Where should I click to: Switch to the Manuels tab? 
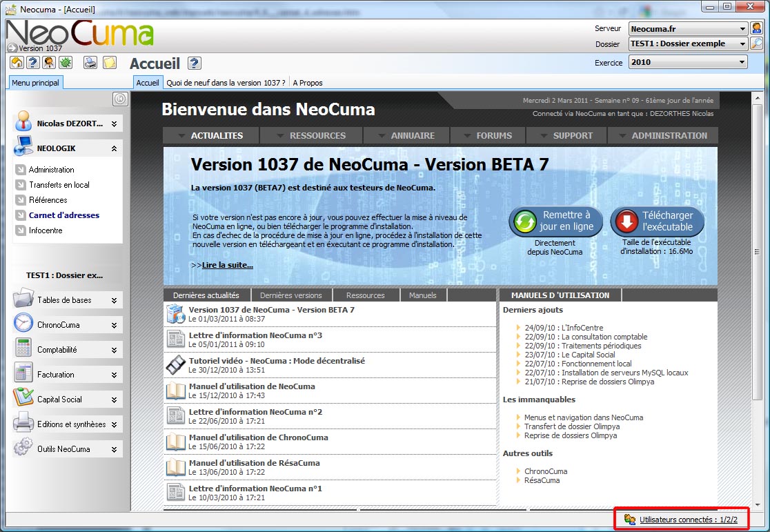point(423,295)
